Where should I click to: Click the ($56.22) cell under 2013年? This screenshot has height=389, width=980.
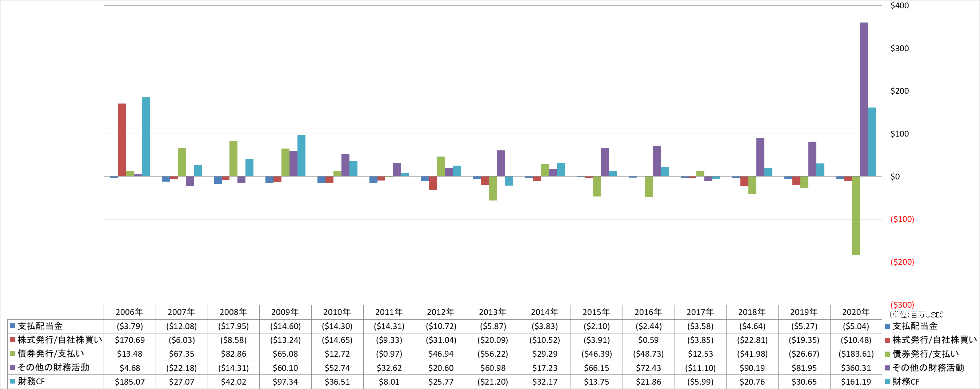(493, 354)
